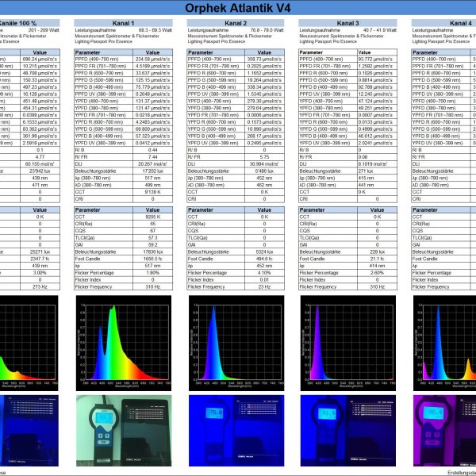This screenshot has width=476, height=476.
Task: Select the 5'486 lux Beleuchtungsstärke value
Action: coord(264,171)
